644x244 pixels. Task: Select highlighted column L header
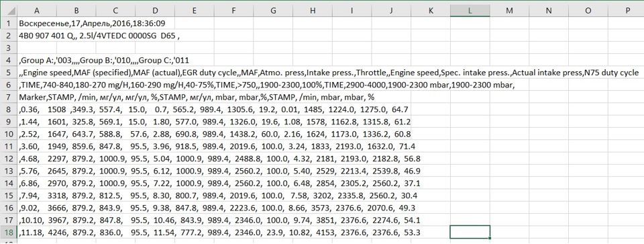(x=470, y=11)
